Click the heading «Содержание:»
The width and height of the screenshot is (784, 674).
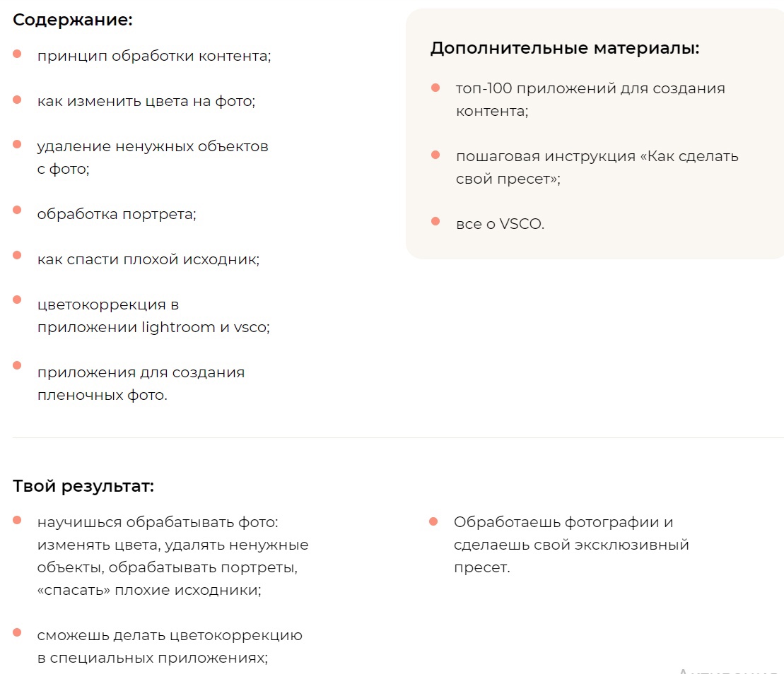click(x=72, y=20)
